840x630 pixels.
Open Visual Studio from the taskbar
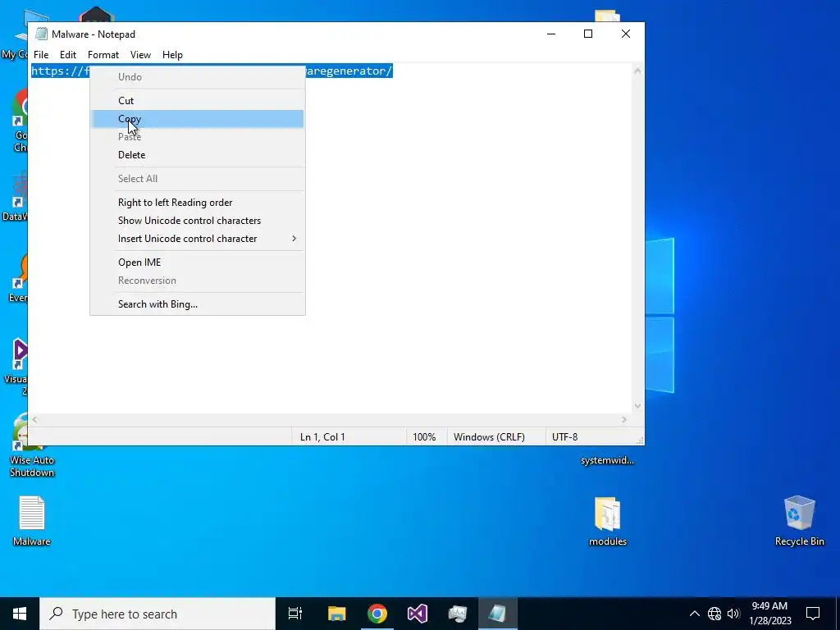tap(418, 614)
